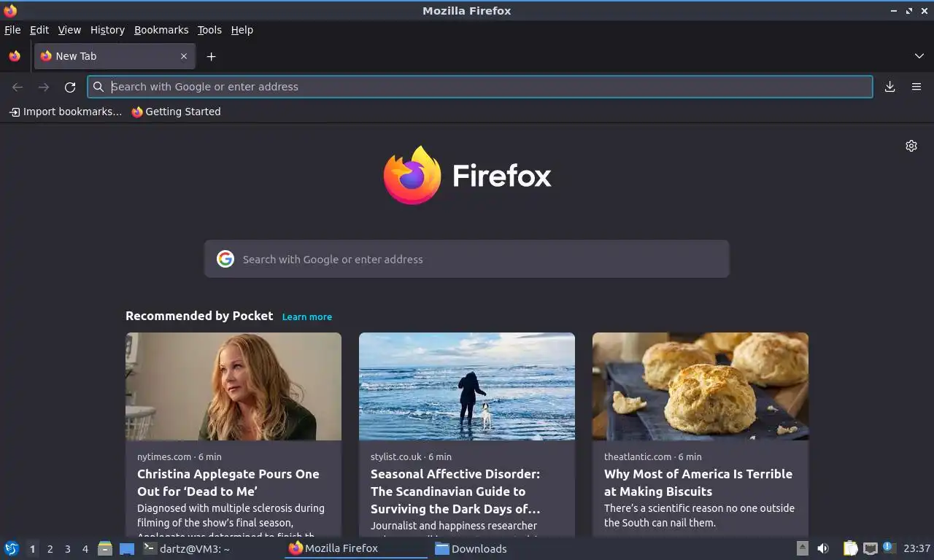
Task: Open the Edit menu
Action: point(39,30)
